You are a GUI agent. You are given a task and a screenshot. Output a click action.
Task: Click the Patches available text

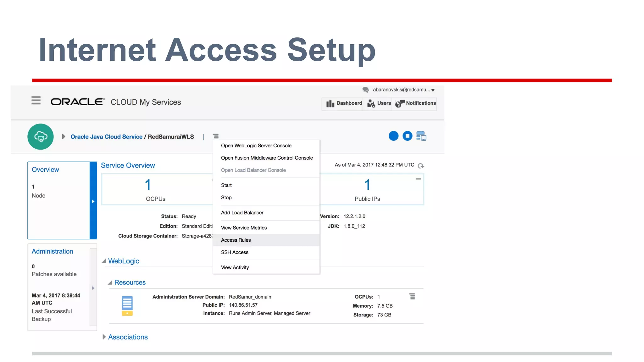tap(54, 274)
